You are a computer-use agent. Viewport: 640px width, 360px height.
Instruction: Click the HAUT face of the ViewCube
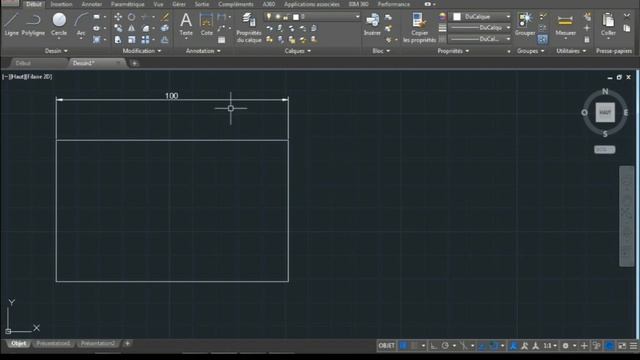[605, 112]
